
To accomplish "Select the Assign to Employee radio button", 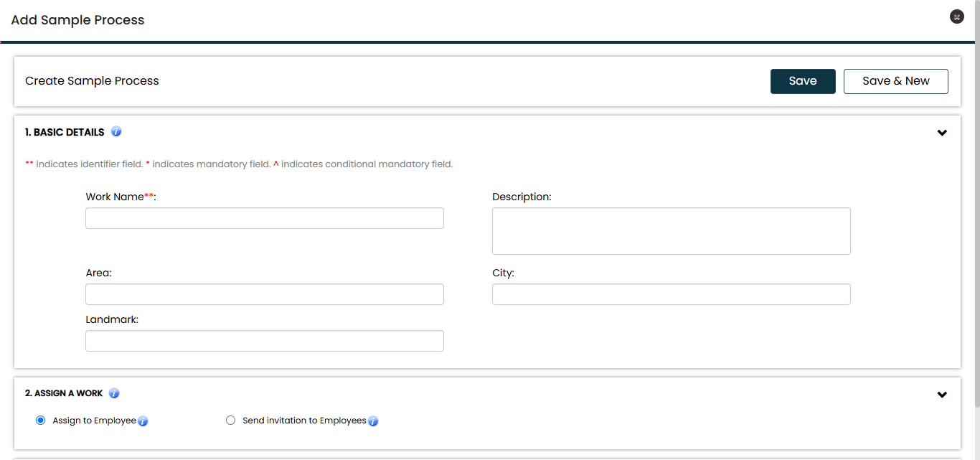I will click(x=41, y=421).
